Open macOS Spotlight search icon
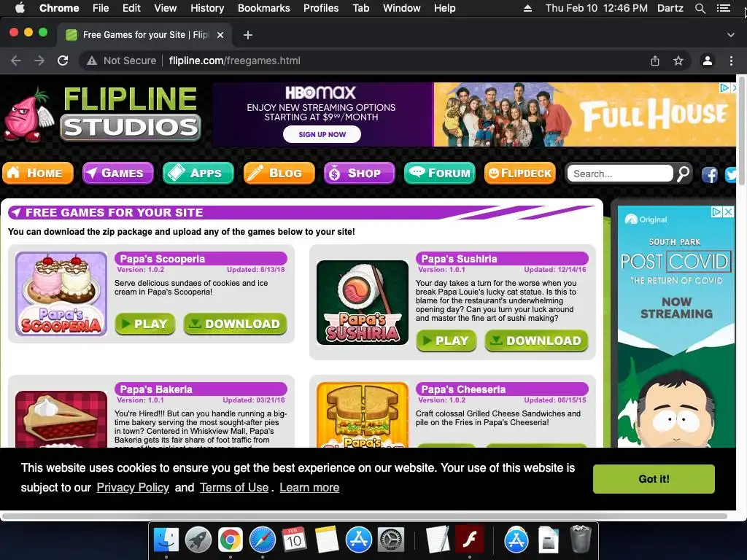The height and width of the screenshot is (560, 747). [700, 8]
